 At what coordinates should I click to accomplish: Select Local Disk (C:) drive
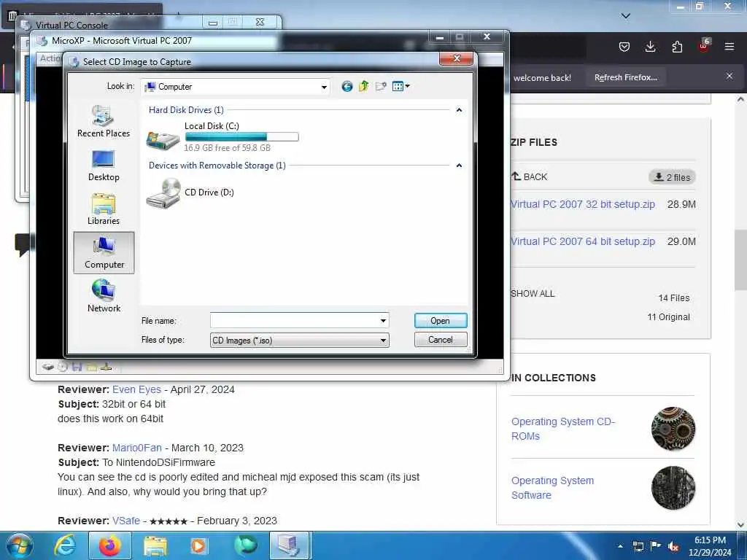tap(223, 137)
